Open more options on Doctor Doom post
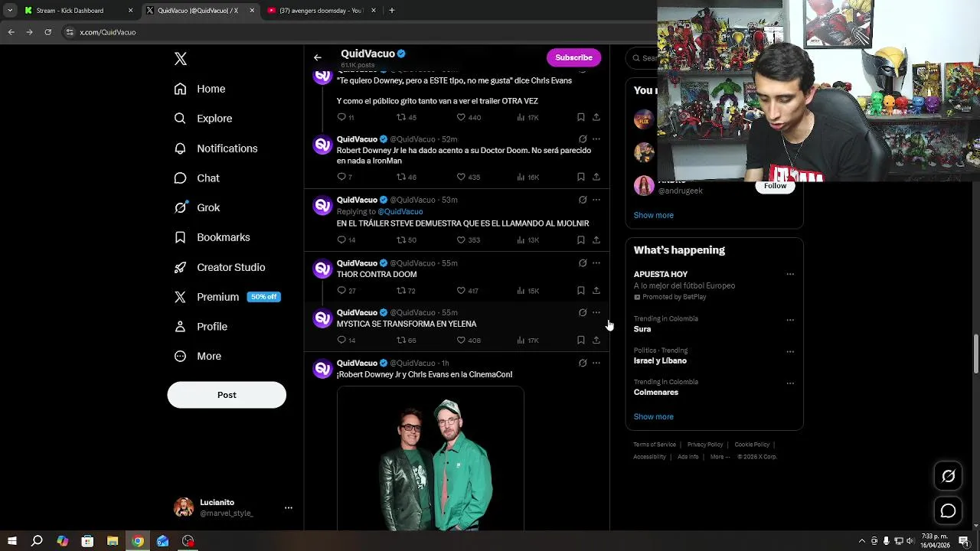Image resolution: width=980 pixels, height=551 pixels. pos(596,139)
